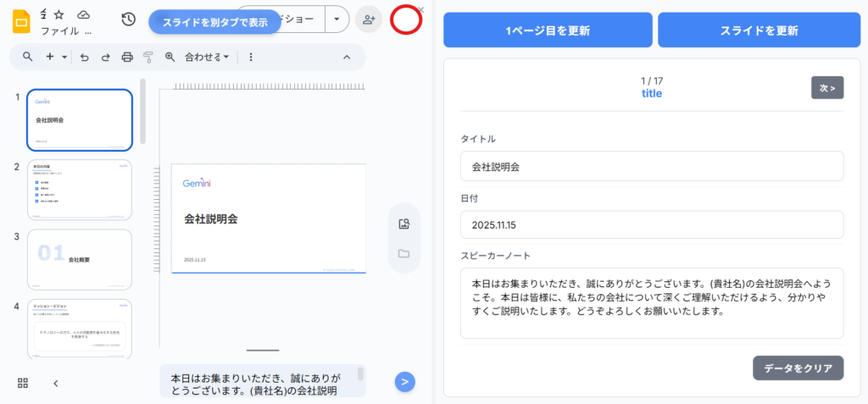Open the ファイル menu

pyautogui.click(x=60, y=31)
